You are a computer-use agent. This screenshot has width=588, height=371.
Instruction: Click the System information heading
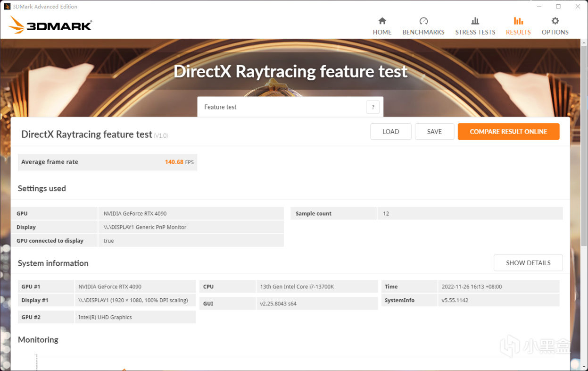tap(53, 263)
